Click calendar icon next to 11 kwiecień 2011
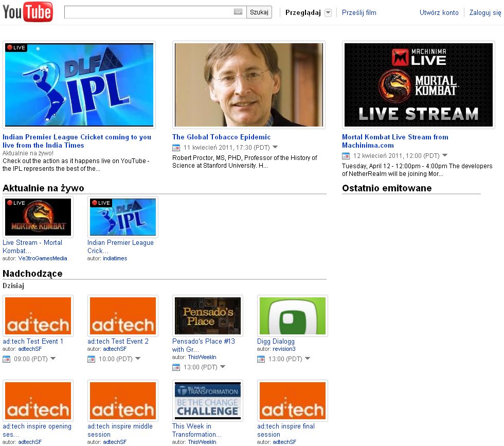This screenshot has width=504, height=446. pyautogui.click(x=176, y=148)
